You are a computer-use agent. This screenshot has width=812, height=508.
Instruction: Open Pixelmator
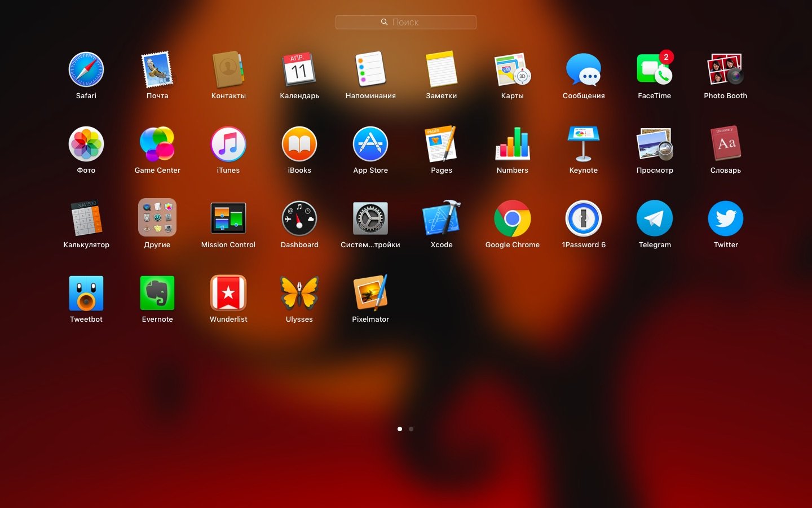click(370, 294)
